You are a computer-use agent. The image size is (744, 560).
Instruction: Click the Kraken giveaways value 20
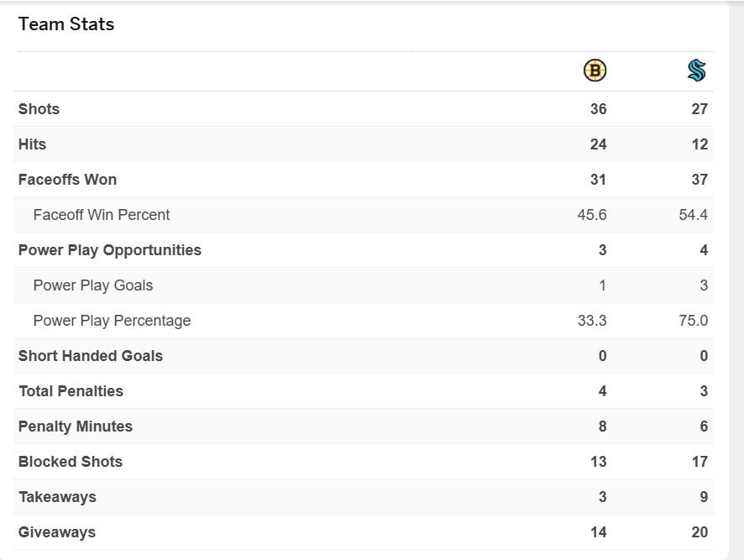click(x=699, y=532)
